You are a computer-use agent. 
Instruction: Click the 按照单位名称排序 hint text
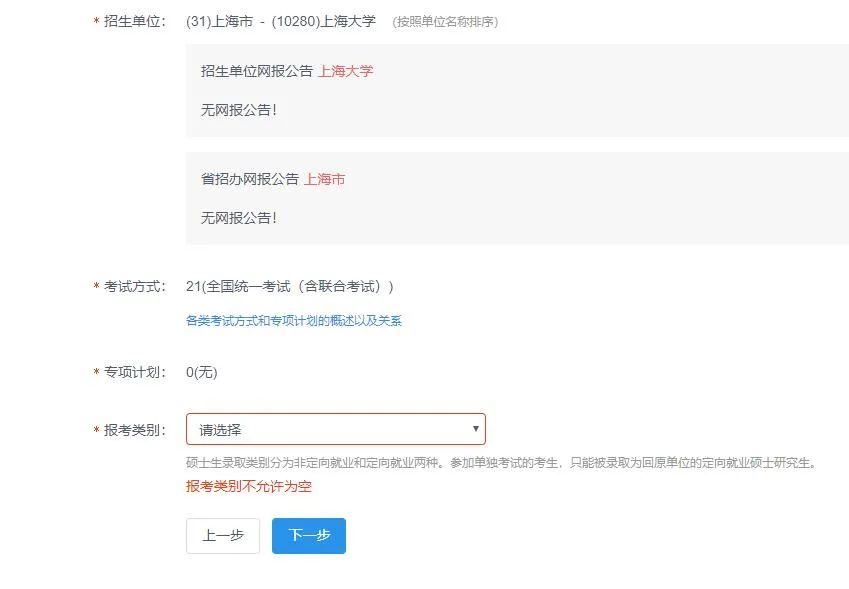[x=445, y=22]
